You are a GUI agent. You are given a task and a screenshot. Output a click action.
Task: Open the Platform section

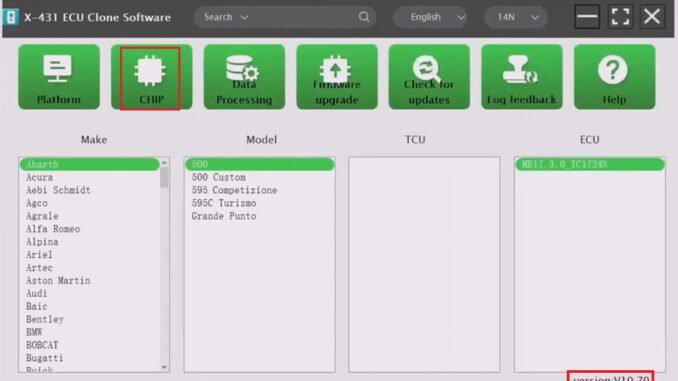[x=59, y=77]
